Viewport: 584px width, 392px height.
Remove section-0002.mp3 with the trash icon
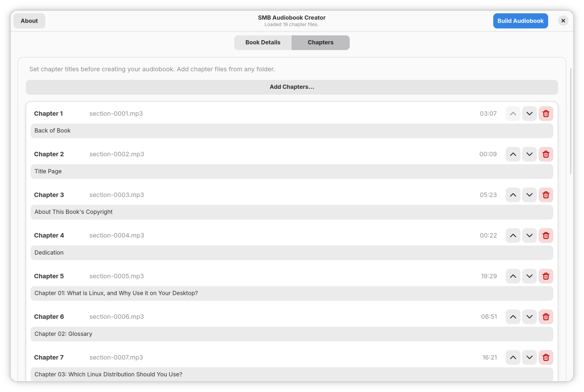[546, 154]
